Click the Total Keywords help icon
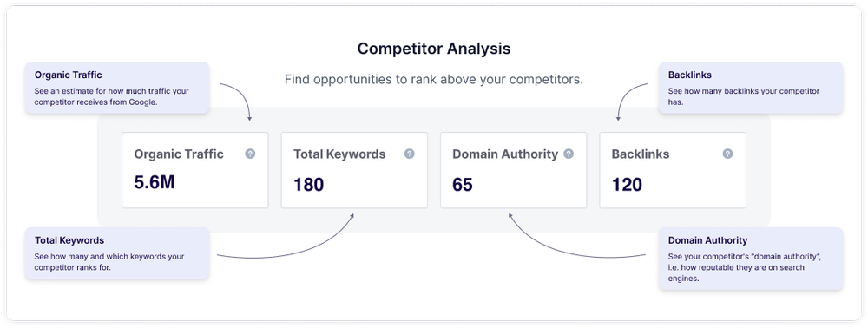 pos(409,154)
